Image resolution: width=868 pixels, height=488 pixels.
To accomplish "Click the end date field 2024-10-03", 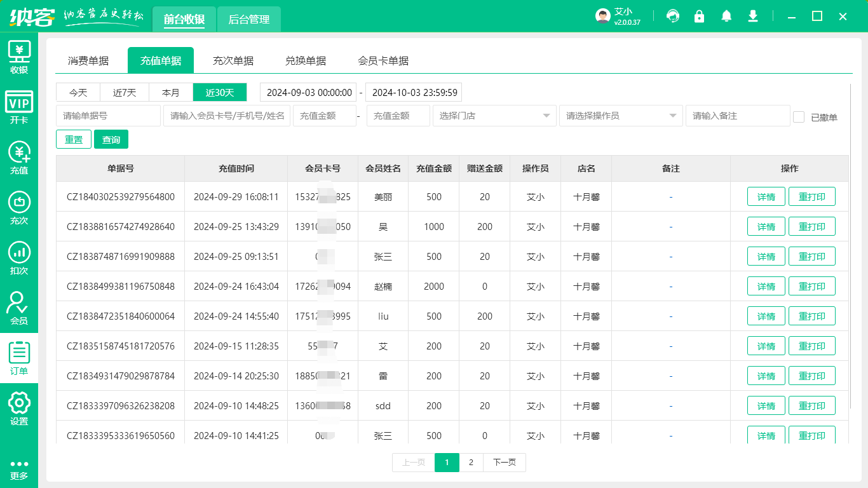I will pyautogui.click(x=414, y=92).
